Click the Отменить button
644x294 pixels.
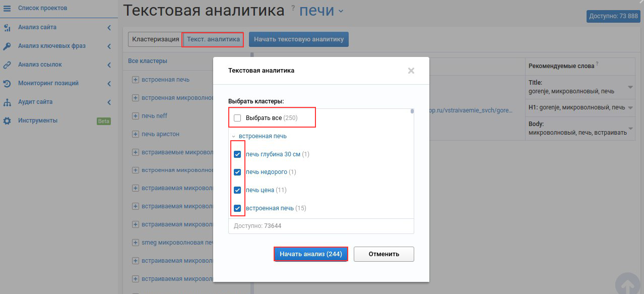[384, 254]
